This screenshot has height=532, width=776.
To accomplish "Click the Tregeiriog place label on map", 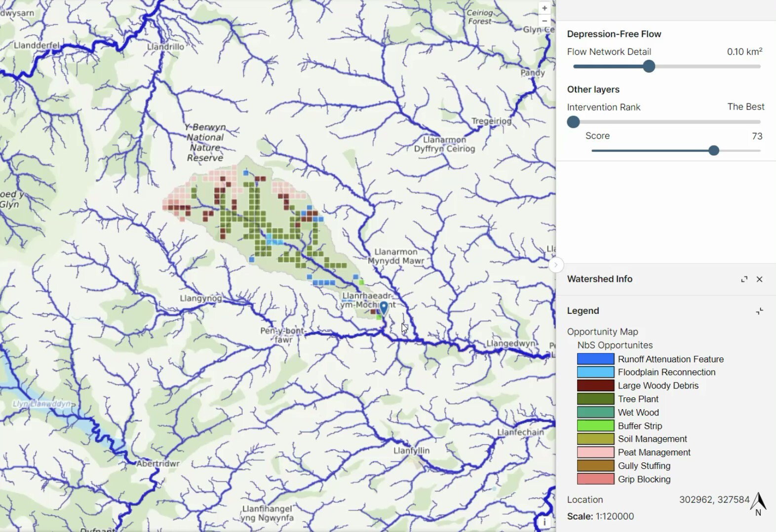I will click(x=491, y=121).
